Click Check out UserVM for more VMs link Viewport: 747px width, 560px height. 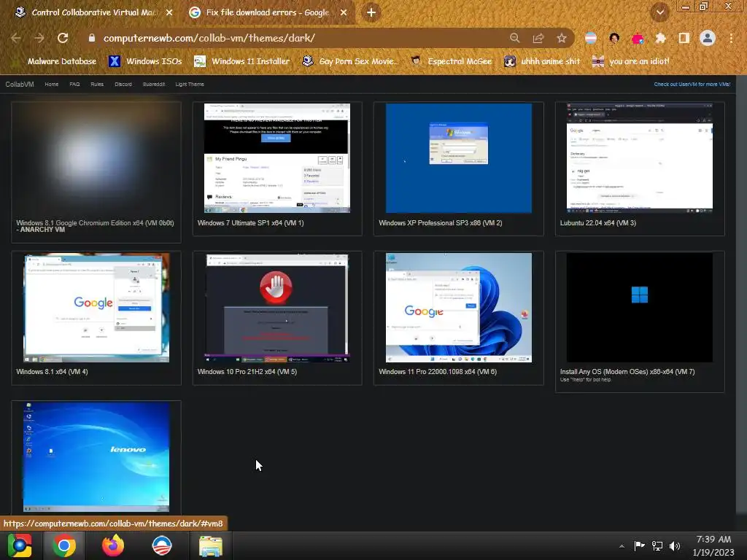coord(692,85)
